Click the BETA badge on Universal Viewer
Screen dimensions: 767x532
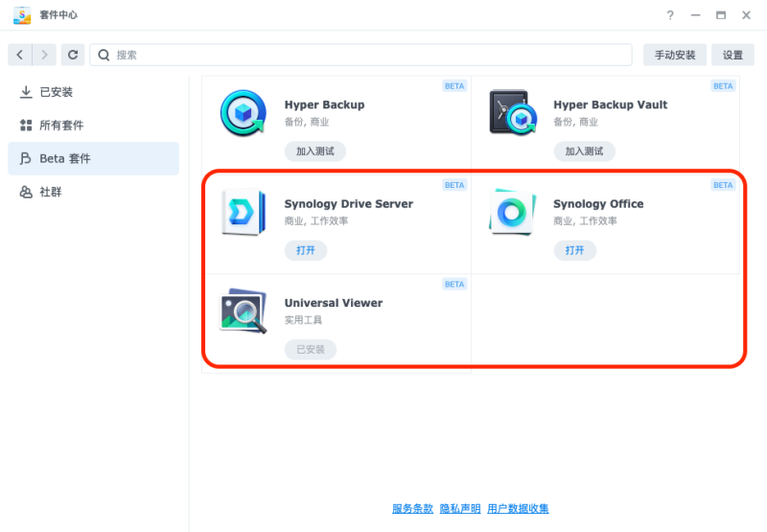tap(454, 284)
